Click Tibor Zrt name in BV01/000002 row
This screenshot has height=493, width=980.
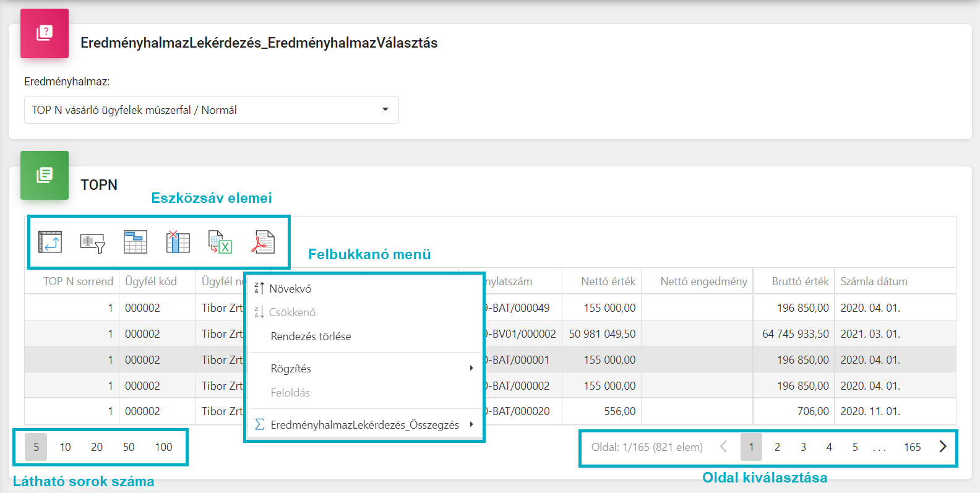[x=222, y=333]
